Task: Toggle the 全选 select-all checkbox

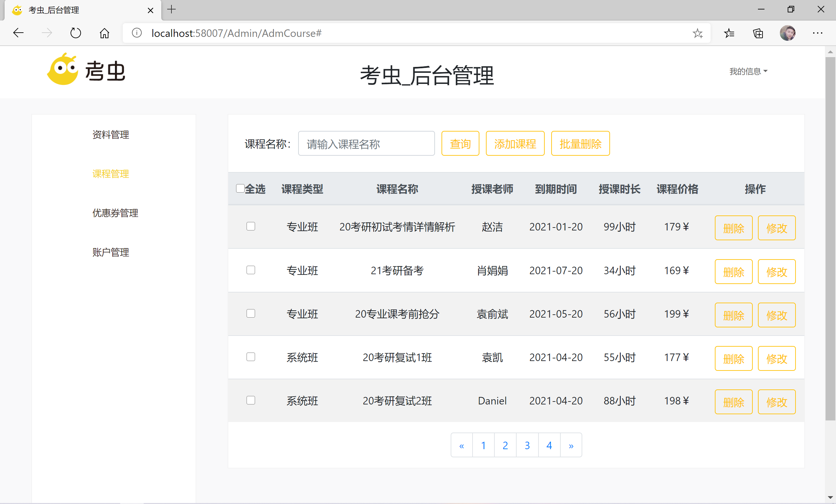Action: click(x=240, y=189)
